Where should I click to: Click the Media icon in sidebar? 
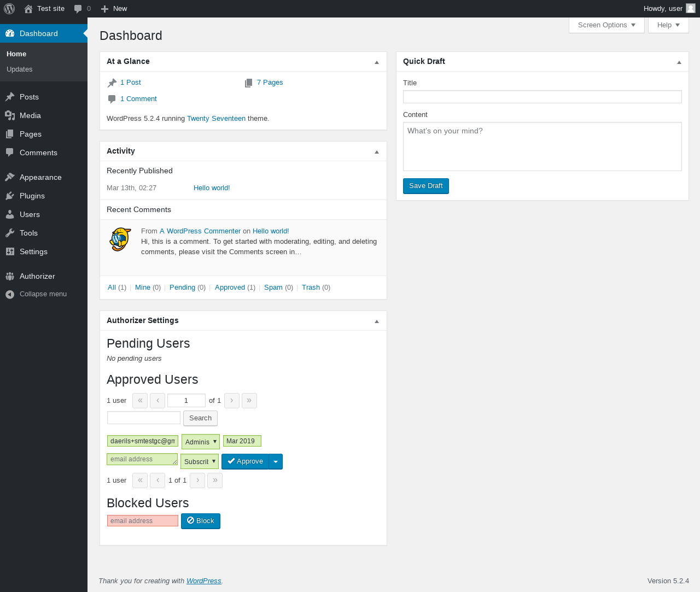point(10,115)
